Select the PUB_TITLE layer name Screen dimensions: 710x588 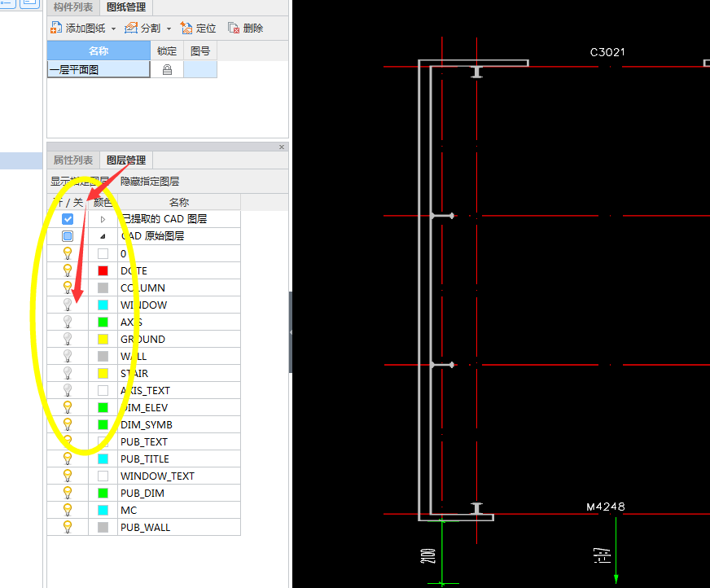click(x=144, y=459)
